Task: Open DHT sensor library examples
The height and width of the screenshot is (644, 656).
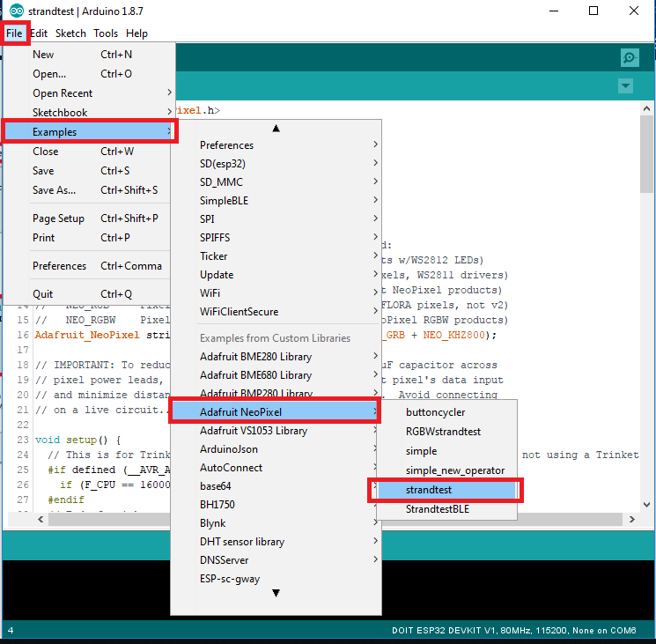Action: [276, 542]
